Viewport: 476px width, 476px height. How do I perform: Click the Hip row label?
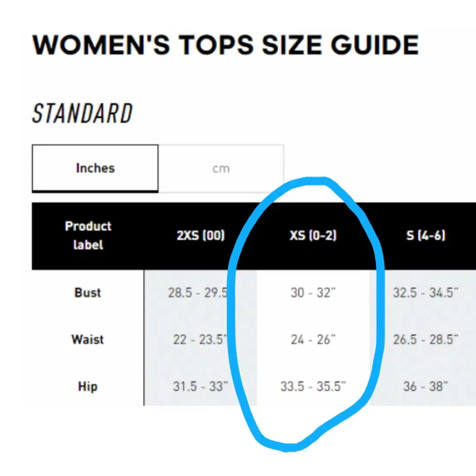(x=88, y=386)
